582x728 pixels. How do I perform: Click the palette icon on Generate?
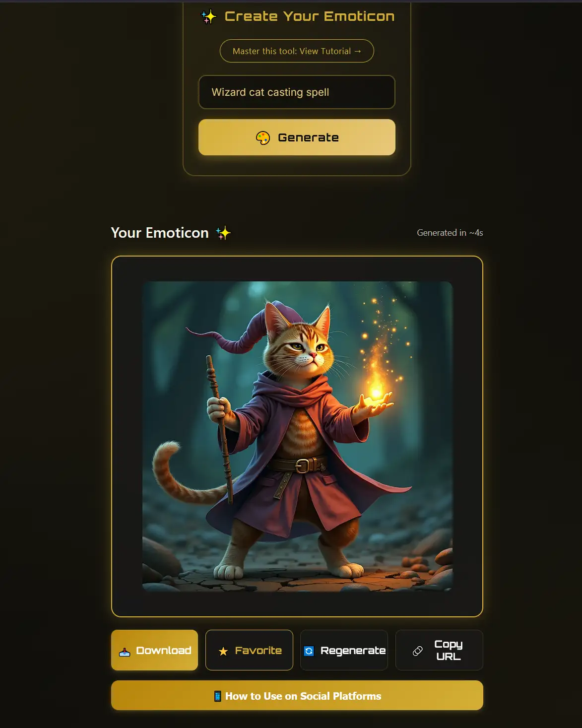click(263, 138)
